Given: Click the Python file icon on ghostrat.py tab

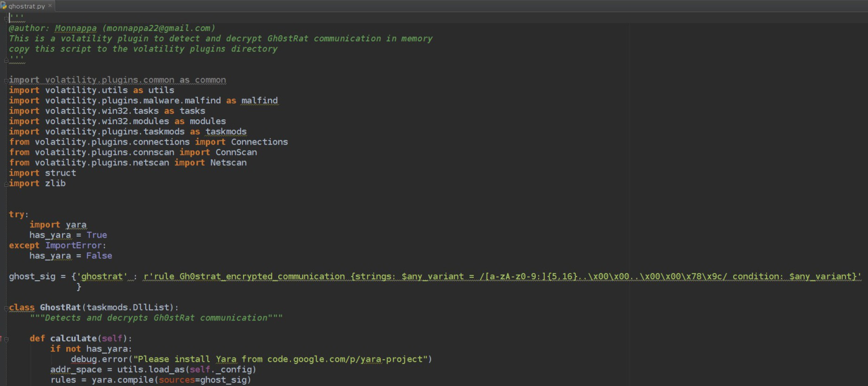Looking at the screenshot, I should click(x=4, y=5).
